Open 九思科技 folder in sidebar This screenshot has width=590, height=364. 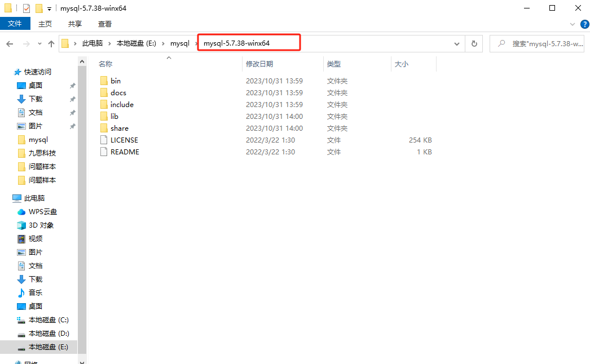42,153
